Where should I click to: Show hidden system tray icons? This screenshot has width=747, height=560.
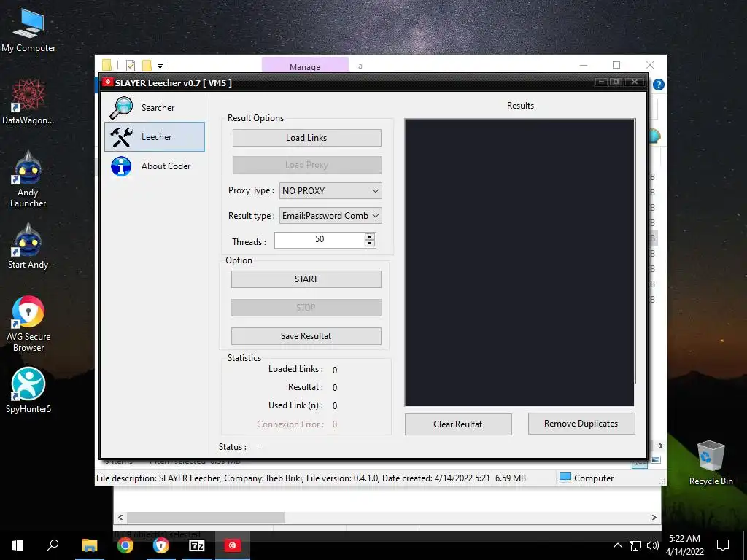click(617, 545)
